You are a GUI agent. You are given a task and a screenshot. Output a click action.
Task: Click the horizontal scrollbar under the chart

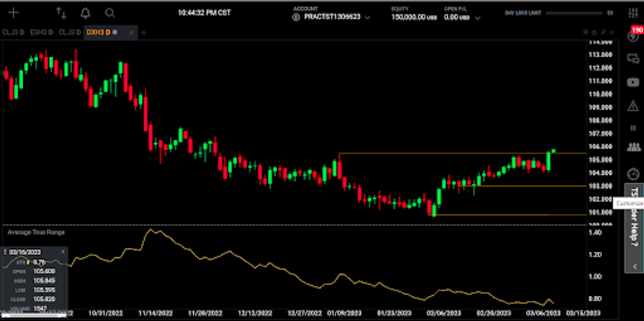33,316
